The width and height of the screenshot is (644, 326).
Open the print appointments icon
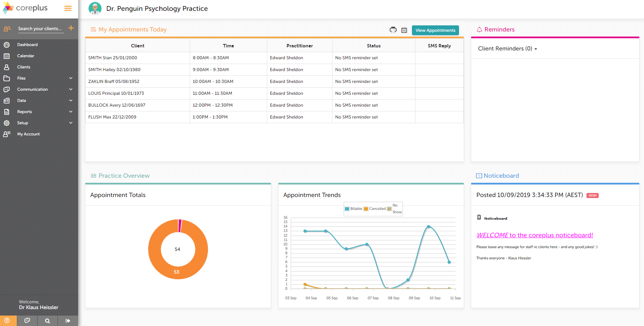click(392, 30)
